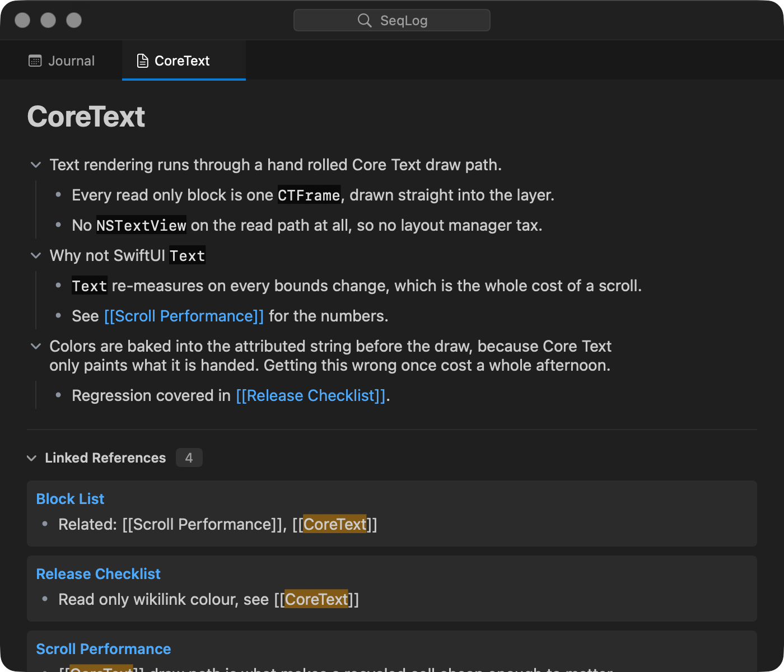Viewport: 784px width, 672px height.
Task: Click the 'Read only wikilink colour' line
Action: (x=208, y=599)
